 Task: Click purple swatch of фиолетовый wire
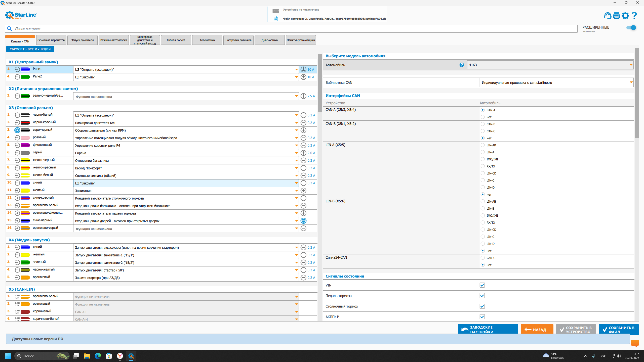[x=25, y=145]
